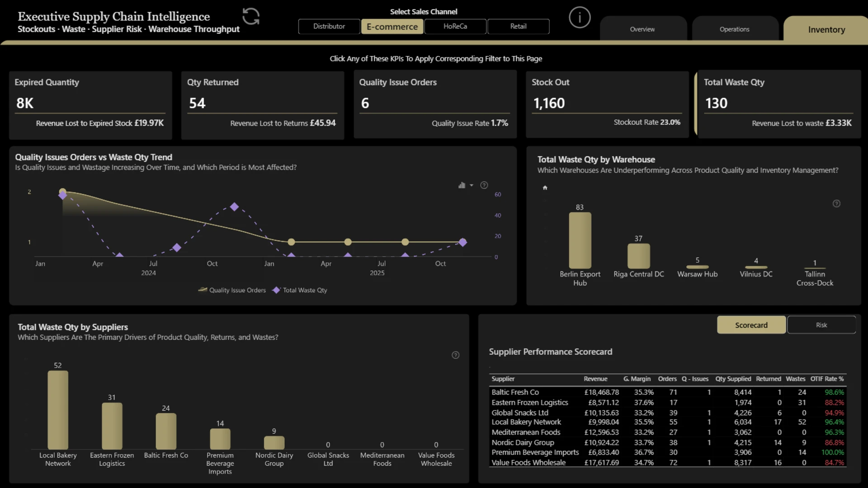Select Mediterranean Foods row in scorecard
Screen dimensions: 868x488
pyautogui.click(x=668, y=432)
